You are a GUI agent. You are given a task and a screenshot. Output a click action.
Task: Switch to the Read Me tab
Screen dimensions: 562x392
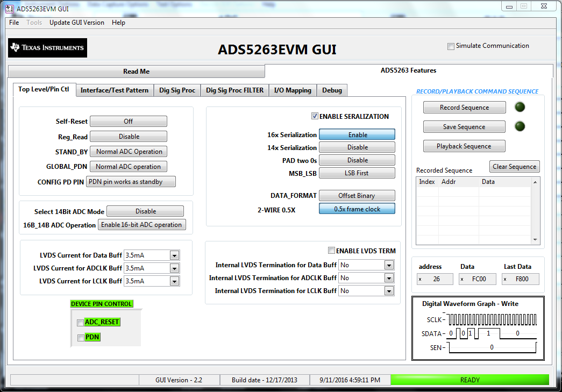click(x=137, y=72)
